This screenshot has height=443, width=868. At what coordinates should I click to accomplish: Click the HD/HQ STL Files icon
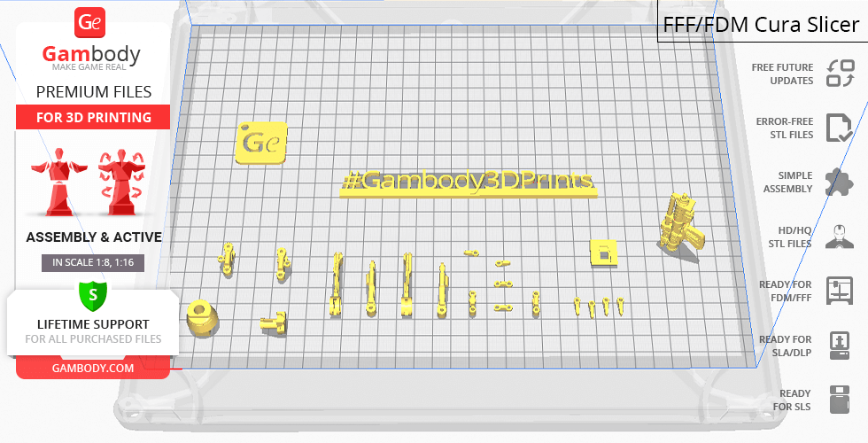click(838, 237)
